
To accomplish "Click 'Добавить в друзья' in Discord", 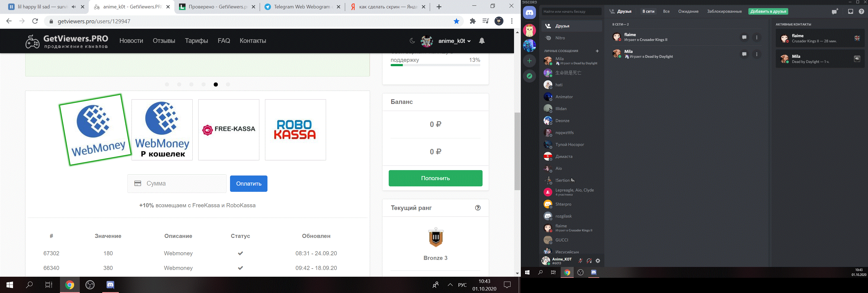I will coord(768,11).
